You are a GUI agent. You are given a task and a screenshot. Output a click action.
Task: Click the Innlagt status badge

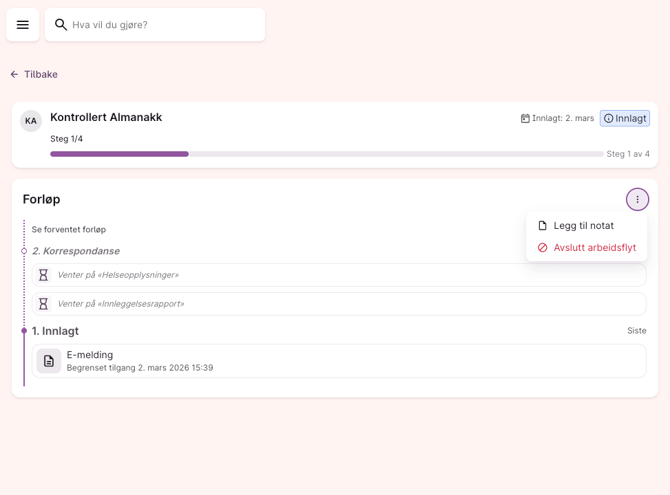click(x=625, y=118)
